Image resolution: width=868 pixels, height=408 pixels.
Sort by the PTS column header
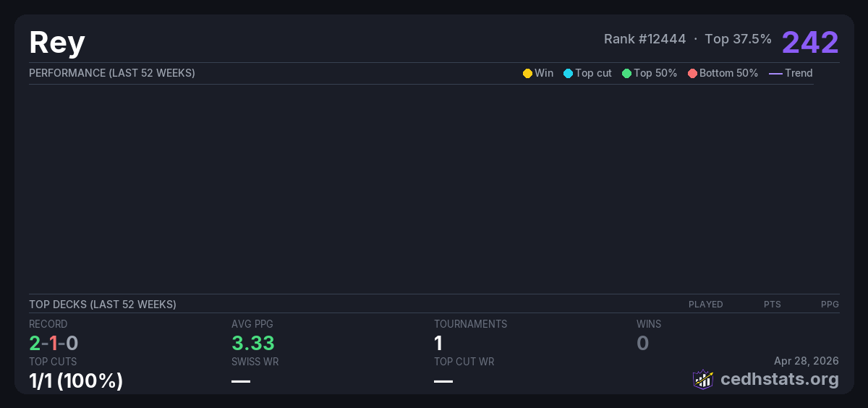click(x=772, y=305)
